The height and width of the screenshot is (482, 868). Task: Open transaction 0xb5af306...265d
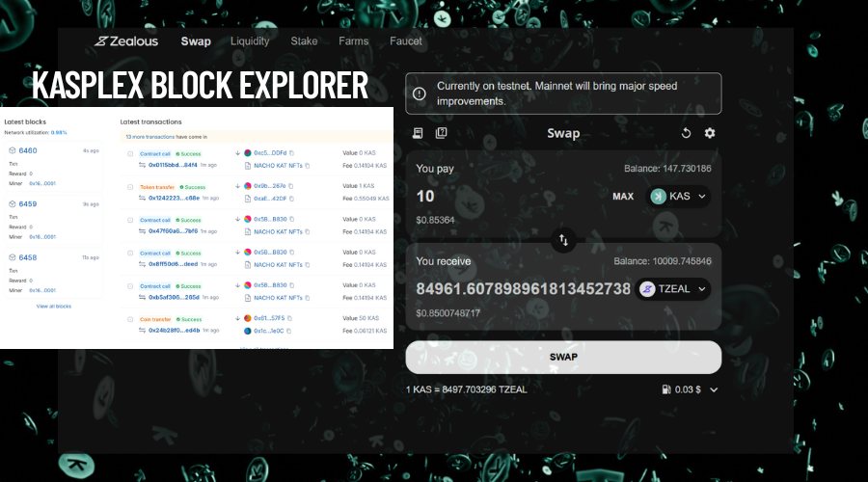[174, 298]
